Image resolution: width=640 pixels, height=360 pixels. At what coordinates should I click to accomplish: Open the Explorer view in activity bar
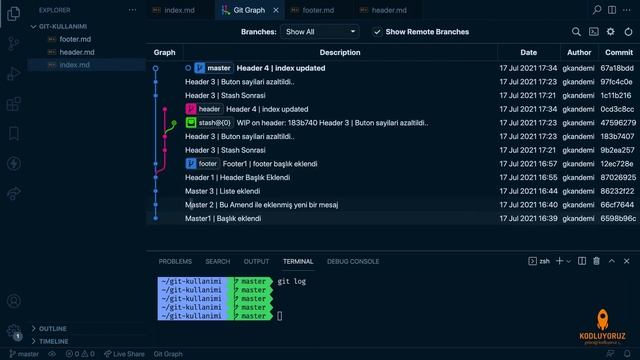[x=13, y=13]
